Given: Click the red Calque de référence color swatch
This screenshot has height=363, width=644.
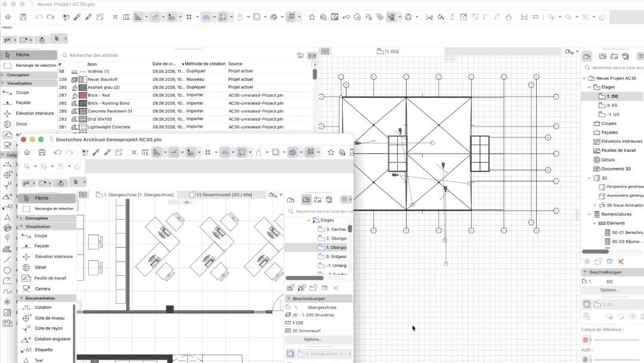Looking at the screenshot, I should [586, 340].
